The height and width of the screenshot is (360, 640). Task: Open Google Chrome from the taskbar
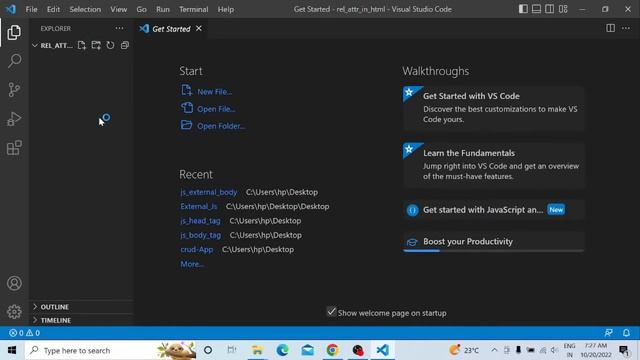click(x=332, y=350)
